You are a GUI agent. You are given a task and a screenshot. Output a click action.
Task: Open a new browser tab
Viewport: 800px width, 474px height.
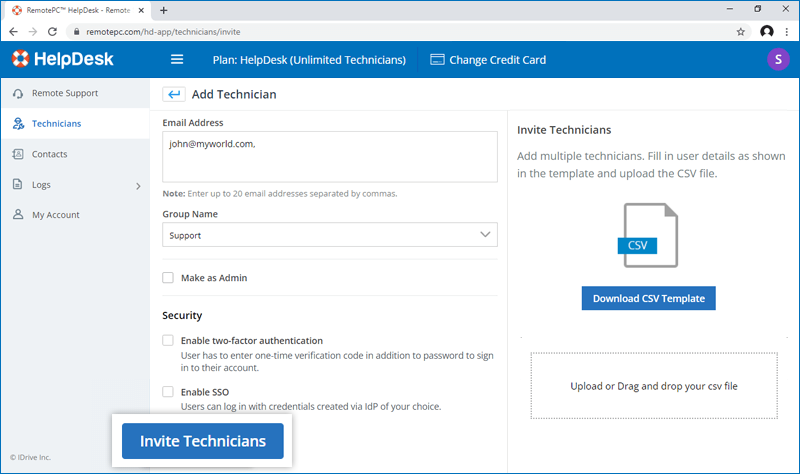tap(164, 10)
